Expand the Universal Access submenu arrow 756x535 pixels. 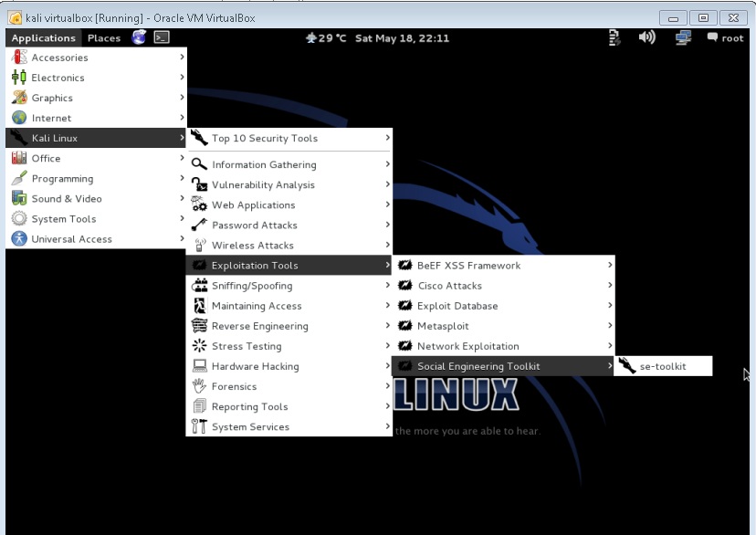pyautogui.click(x=182, y=238)
